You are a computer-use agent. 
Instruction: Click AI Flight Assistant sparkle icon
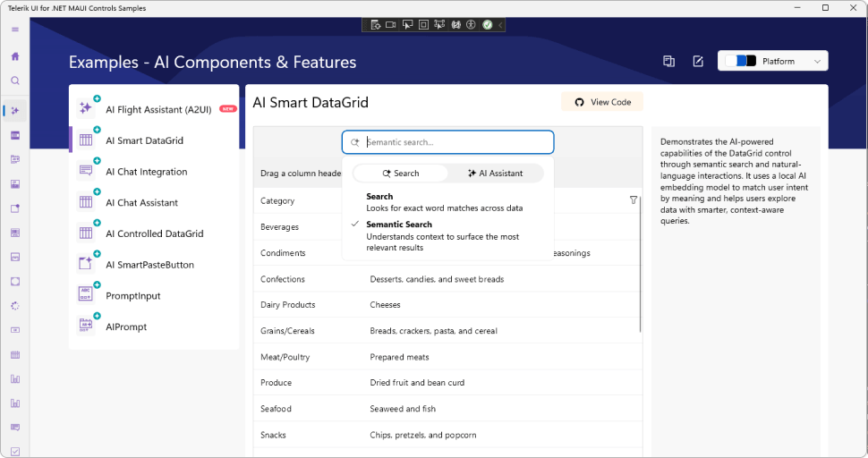pyautogui.click(x=86, y=108)
